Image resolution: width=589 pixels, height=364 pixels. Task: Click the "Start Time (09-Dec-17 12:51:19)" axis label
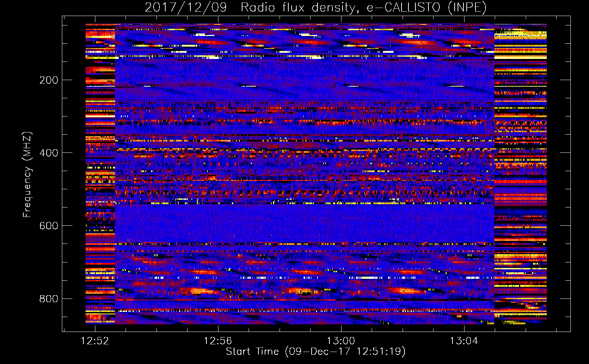coord(316,352)
